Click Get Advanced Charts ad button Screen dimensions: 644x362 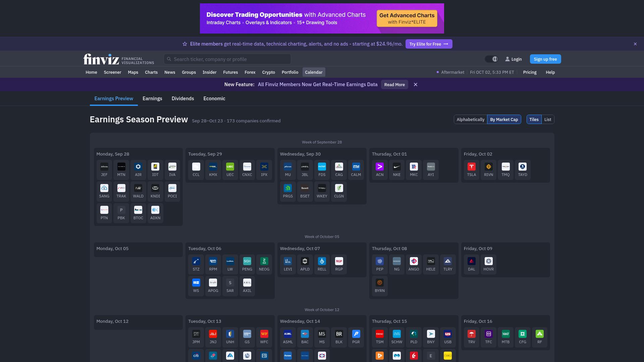[407, 18]
